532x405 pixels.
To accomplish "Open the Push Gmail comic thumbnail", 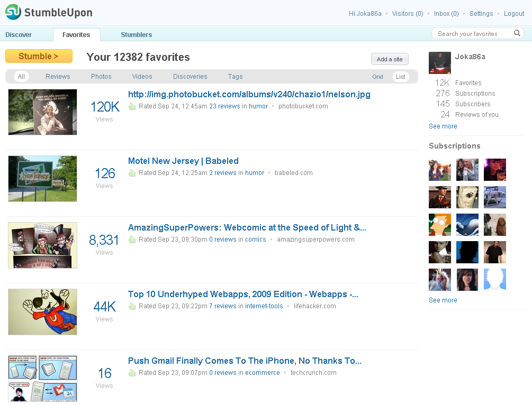I will (42, 378).
